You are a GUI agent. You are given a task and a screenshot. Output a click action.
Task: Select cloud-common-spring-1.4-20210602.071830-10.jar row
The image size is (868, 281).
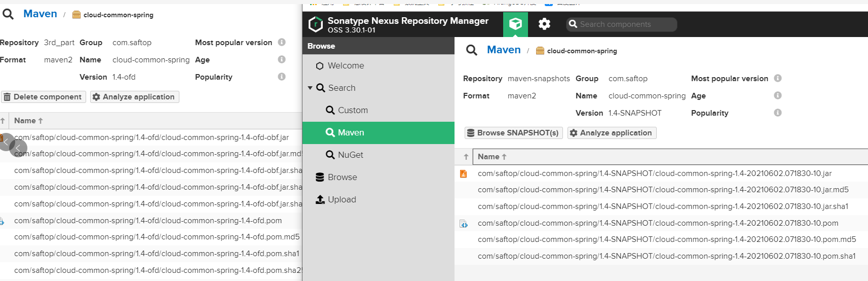[661, 173]
